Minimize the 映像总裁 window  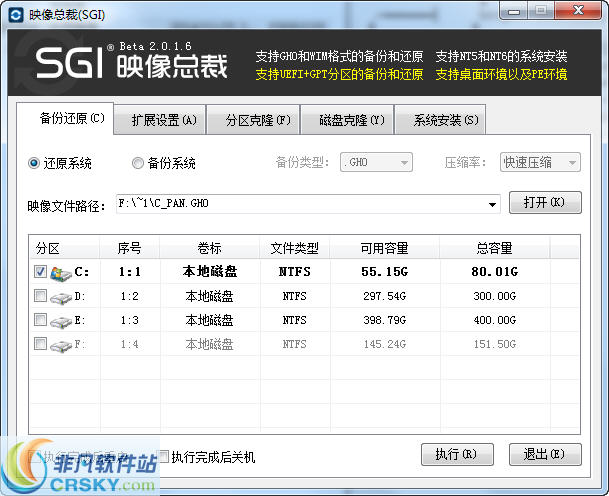click(513, 11)
